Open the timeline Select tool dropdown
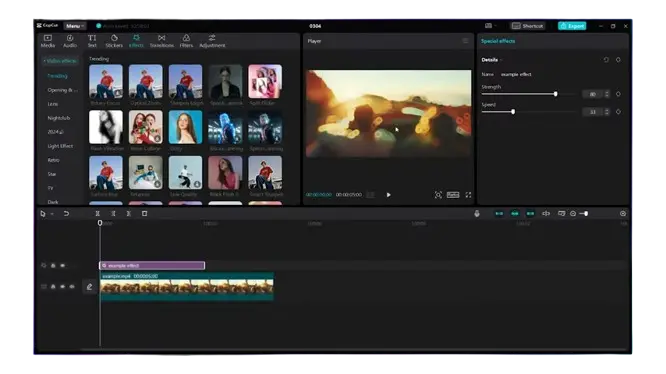This screenshot has height=374, width=666. [x=52, y=214]
